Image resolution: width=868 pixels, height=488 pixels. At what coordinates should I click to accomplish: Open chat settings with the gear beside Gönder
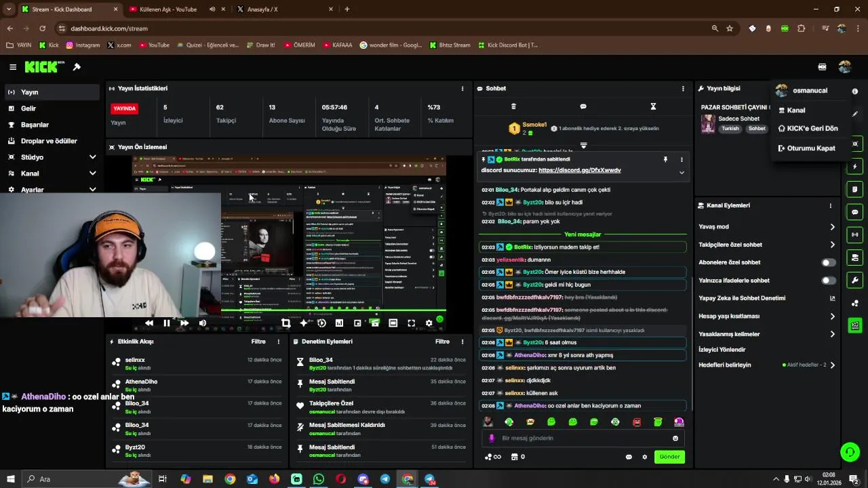click(645, 457)
